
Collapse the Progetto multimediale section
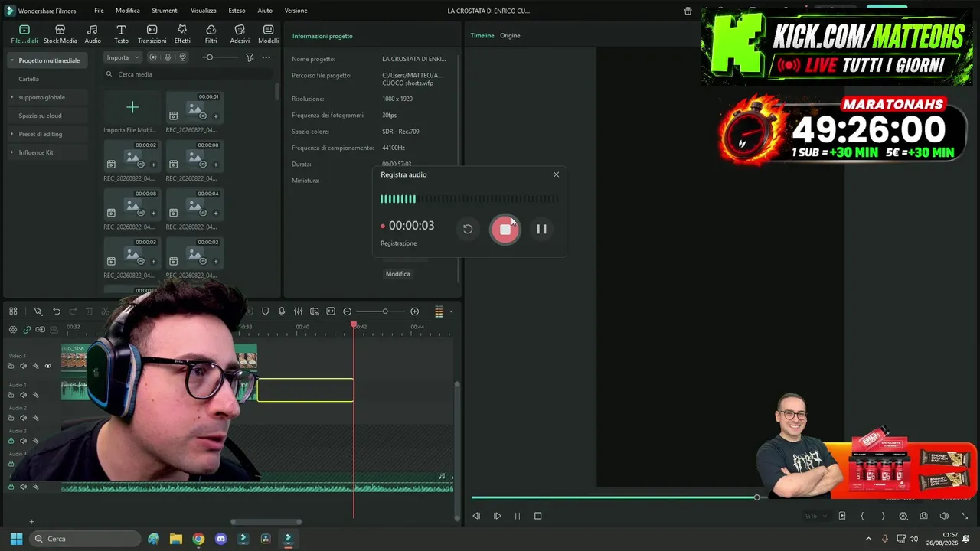[x=12, y=60]
